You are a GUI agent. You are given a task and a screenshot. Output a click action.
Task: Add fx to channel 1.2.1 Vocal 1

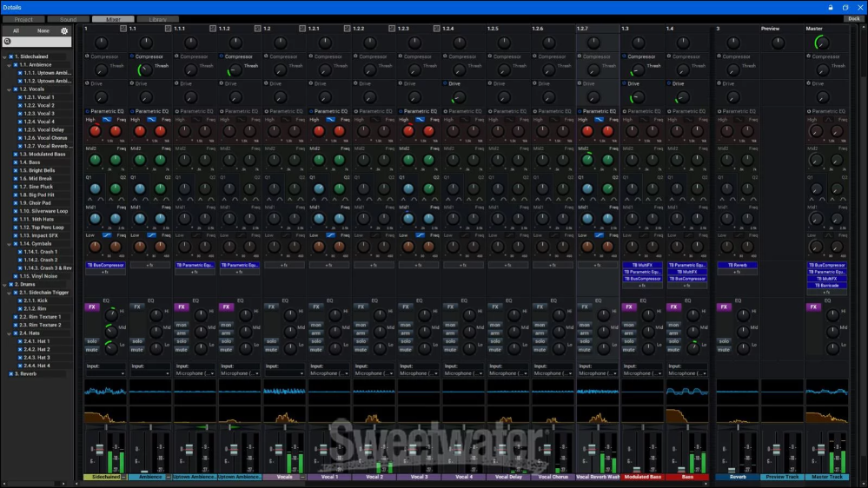click(328, 265)
